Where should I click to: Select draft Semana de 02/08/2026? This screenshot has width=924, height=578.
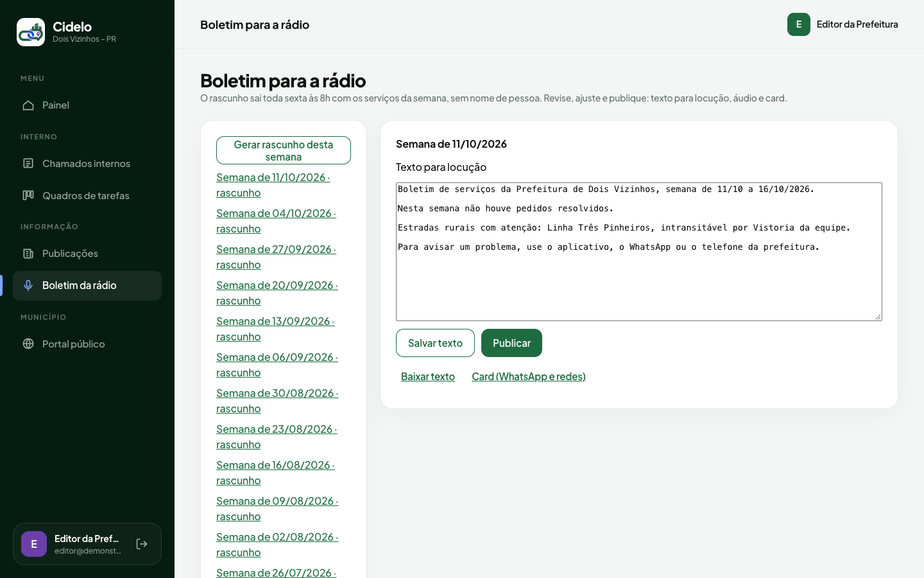277,545
